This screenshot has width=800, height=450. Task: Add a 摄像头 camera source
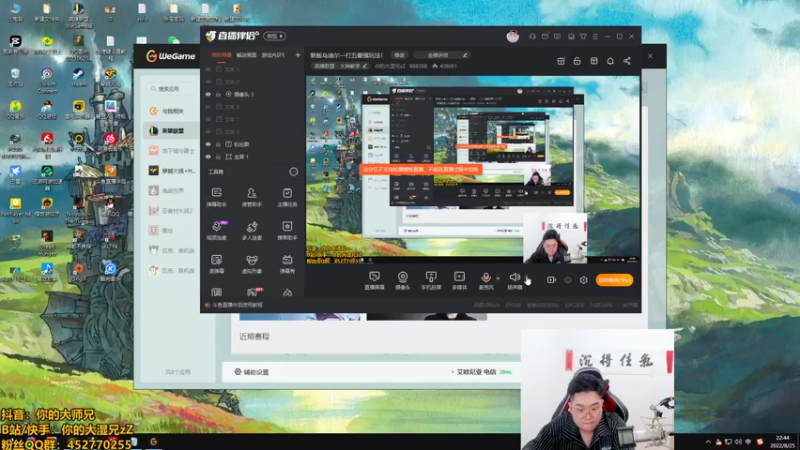tap(403, 280)
